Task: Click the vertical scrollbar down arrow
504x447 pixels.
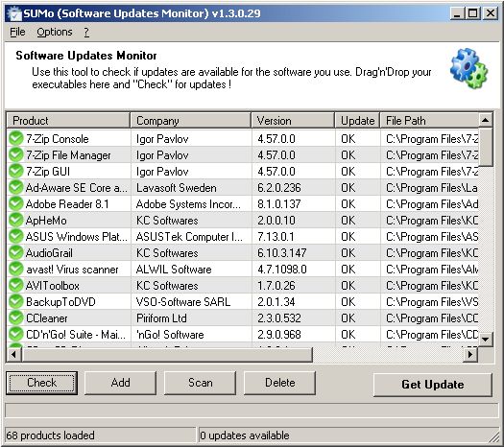Action: [486, 340]
